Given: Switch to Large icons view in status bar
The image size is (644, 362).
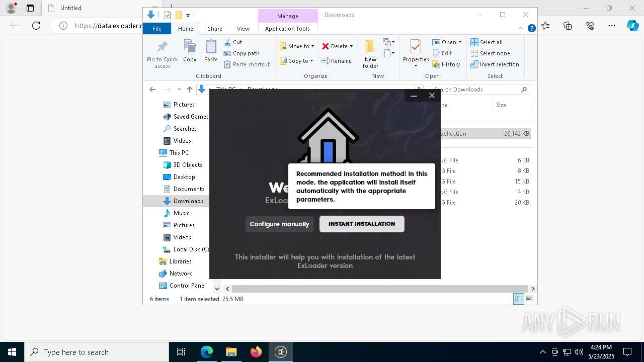Looking at the screenshot, I should pos(530,299).
